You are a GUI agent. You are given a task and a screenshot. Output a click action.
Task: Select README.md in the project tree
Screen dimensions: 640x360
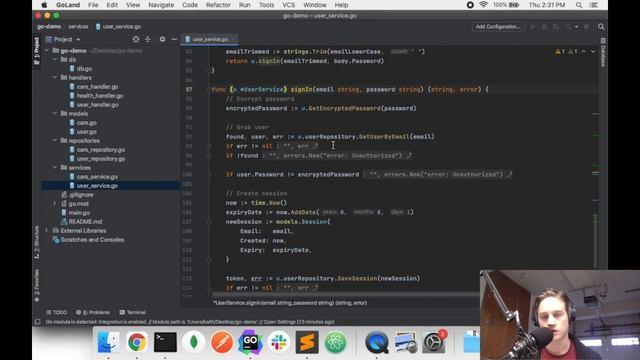[85, 221]
